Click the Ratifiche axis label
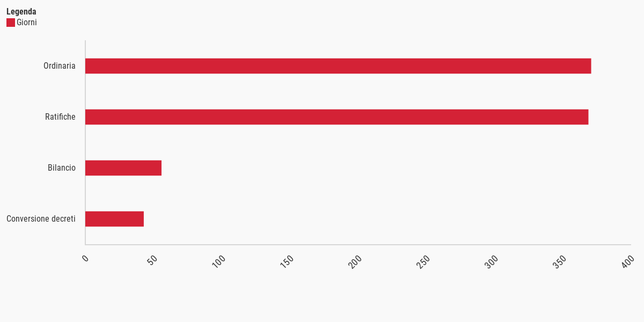This screenshot has height=322, width=644. [60, 117]
